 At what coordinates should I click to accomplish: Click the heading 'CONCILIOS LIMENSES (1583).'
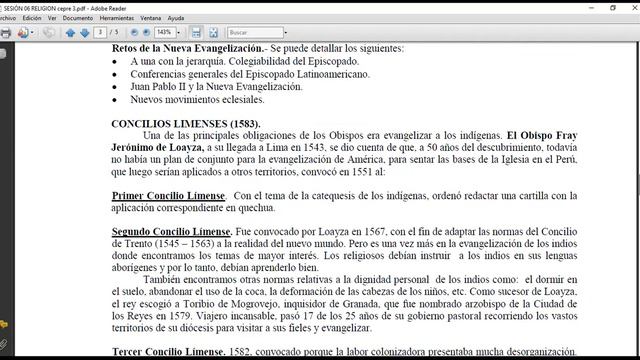click(x=186, y=124)
